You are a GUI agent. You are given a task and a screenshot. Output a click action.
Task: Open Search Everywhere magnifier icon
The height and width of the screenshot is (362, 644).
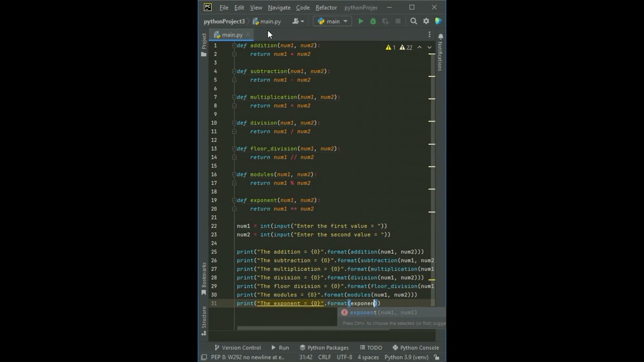[414, 21]
